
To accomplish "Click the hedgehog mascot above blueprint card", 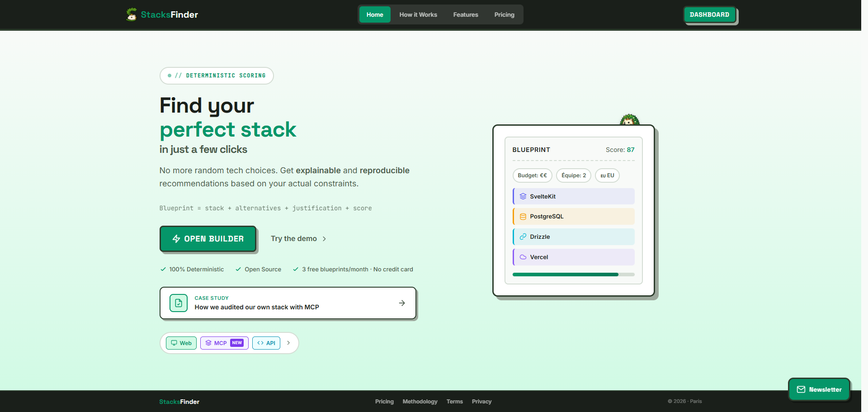I will point(629,120).
